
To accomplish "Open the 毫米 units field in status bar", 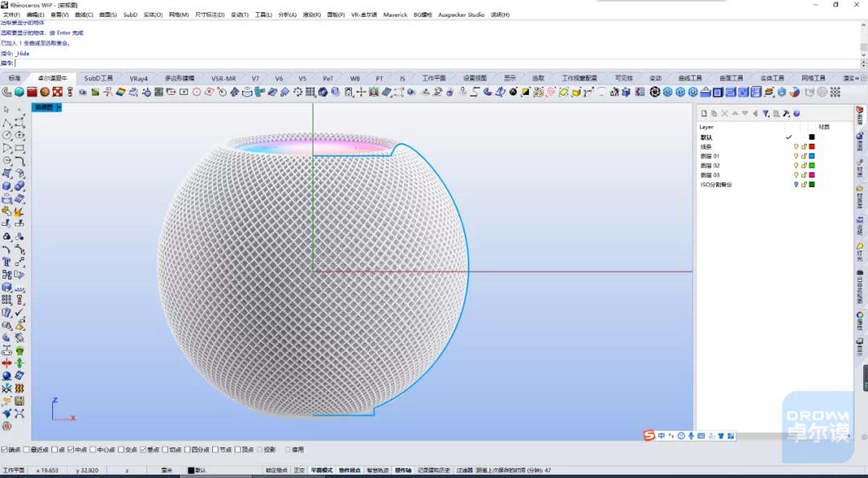I will (x=166, y=470).
